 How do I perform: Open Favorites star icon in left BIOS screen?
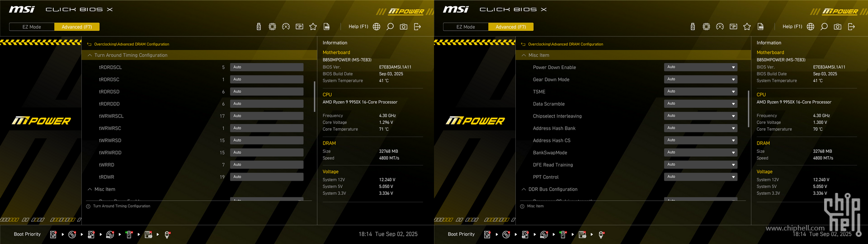coord(313,27)
